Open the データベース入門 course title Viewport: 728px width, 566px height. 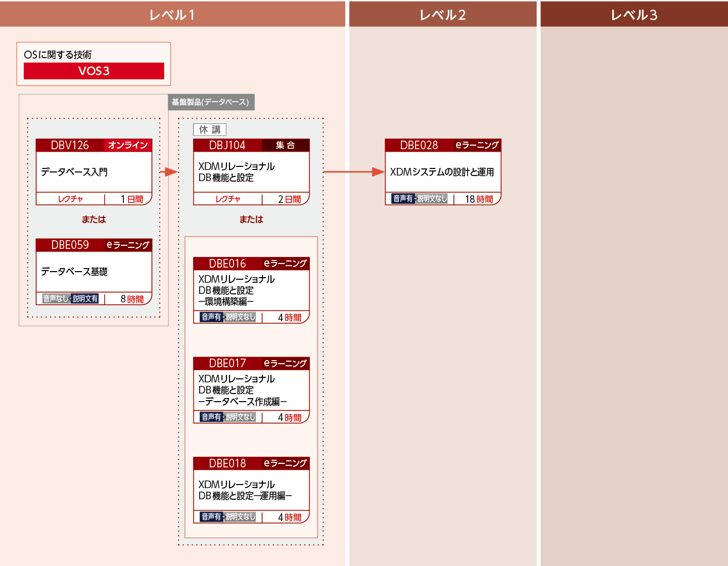pyautogui.click(x=74, y=172)
